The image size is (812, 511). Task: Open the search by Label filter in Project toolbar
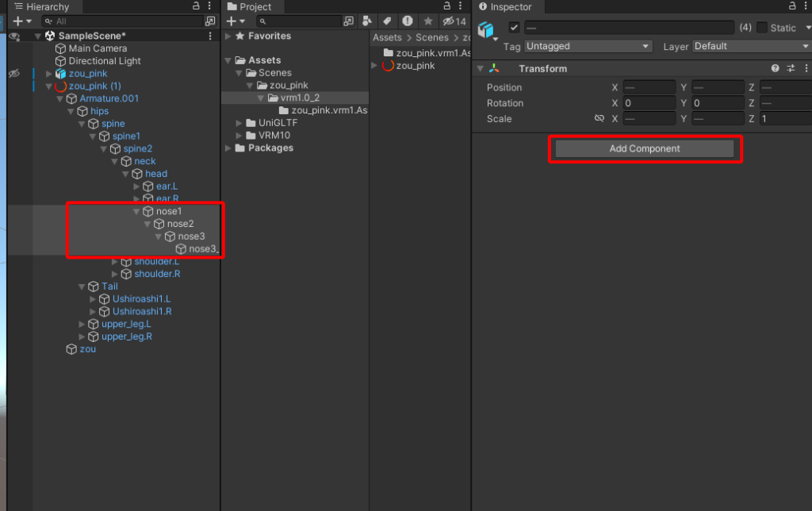(x=387, y=21)
